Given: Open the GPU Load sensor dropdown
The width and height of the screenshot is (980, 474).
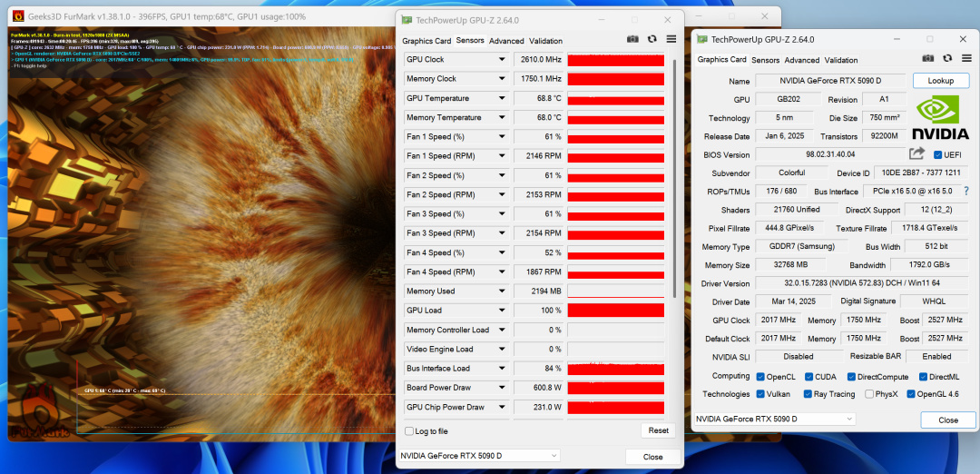Looking at the screenshot, I should click(501, 311).
